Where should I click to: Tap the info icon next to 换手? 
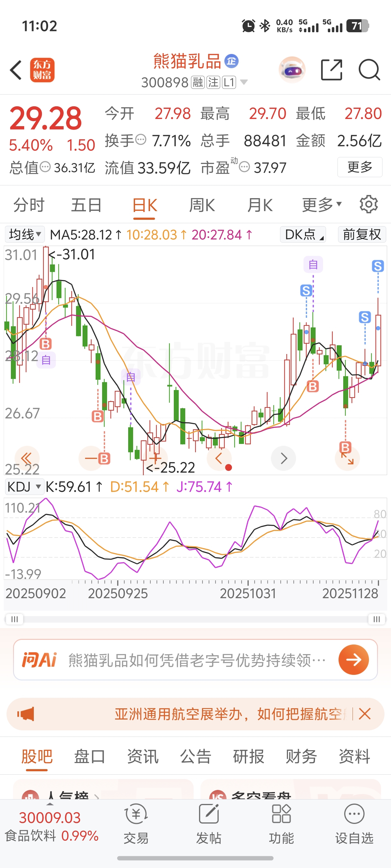pyautogui.click(x=141, y=139)
